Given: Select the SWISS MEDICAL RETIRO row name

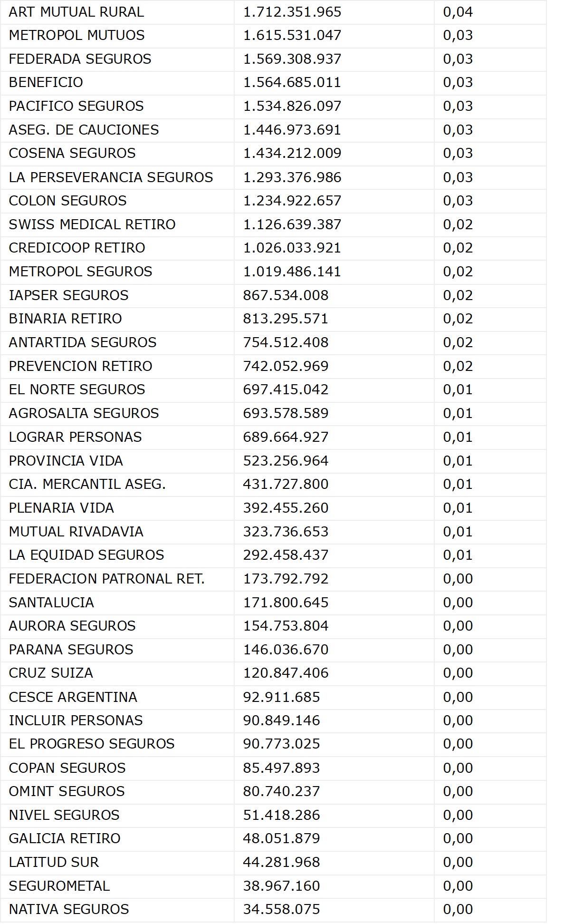Looking at the screenshot, I should (x=92, y=224).
